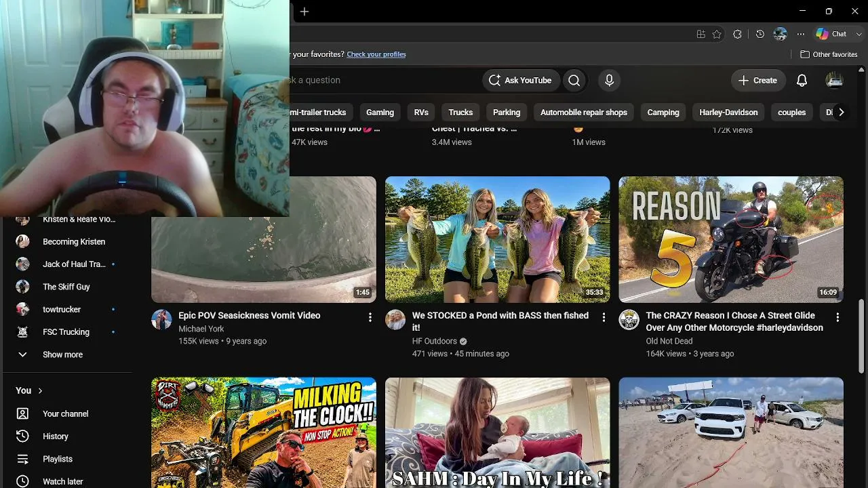Open a new browser tab with plus icon
This screenshot has width=868, height=488.
click(x=304, y=12)
